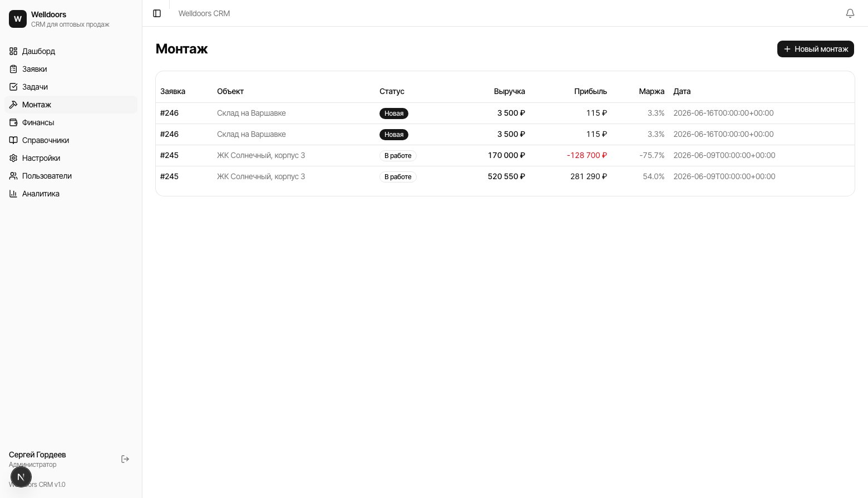This screenshot has height=498, width=868.
Task: Click the Заявки clipboard icon
Action: pyautogui.click(x=13, y=69)
